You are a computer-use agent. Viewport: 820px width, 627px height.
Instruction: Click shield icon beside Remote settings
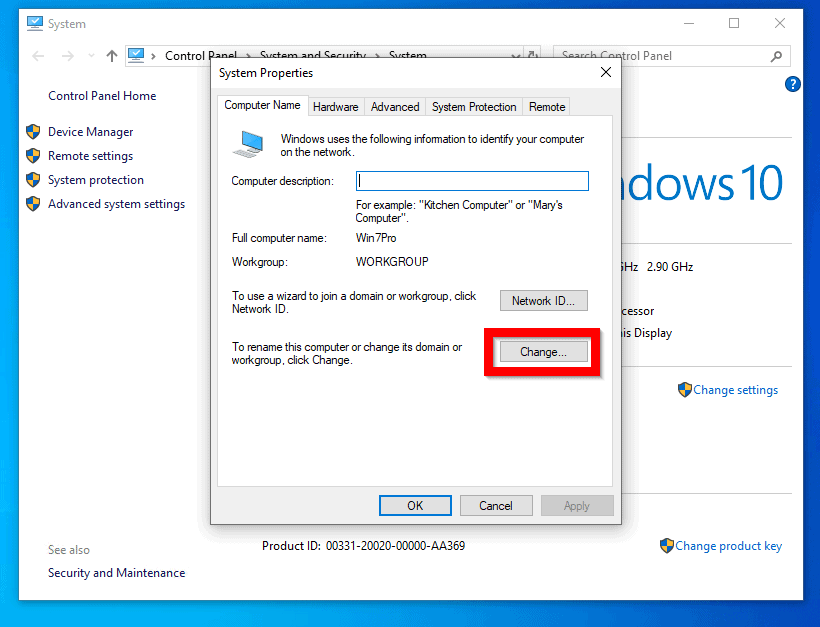tap(33, 156)
